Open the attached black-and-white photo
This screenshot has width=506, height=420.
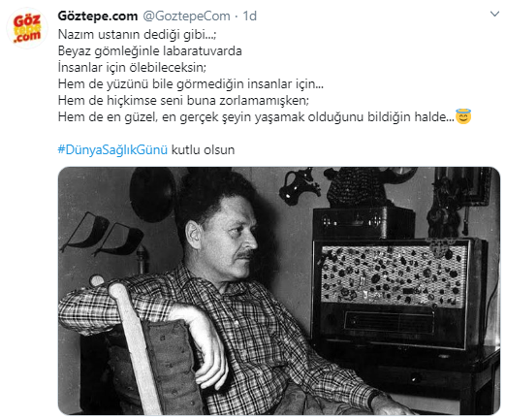[x=279, y=291]
